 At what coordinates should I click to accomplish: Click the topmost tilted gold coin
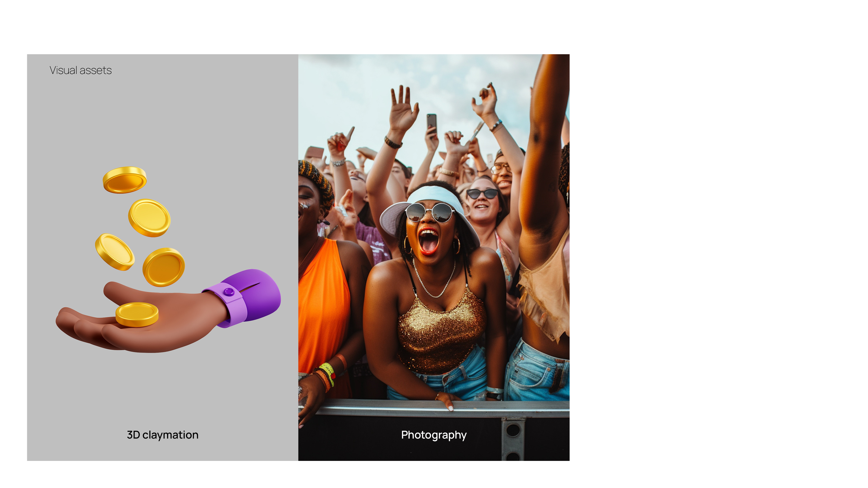click(125, 180)
